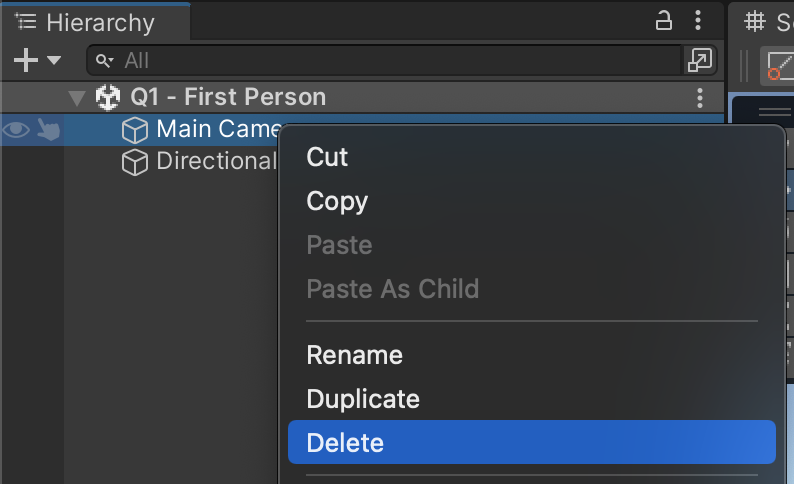Click Copy in the context menu

point(337,201)
